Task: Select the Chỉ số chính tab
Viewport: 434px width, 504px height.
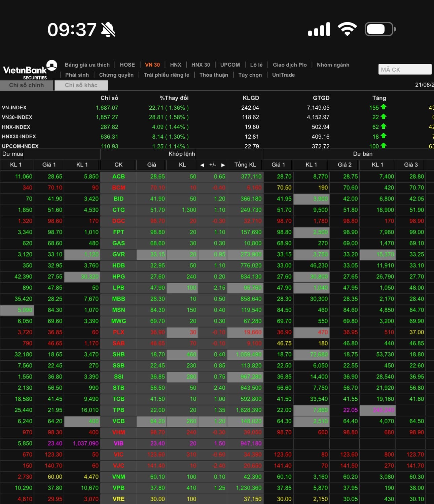Action: [x=27, y=85]
